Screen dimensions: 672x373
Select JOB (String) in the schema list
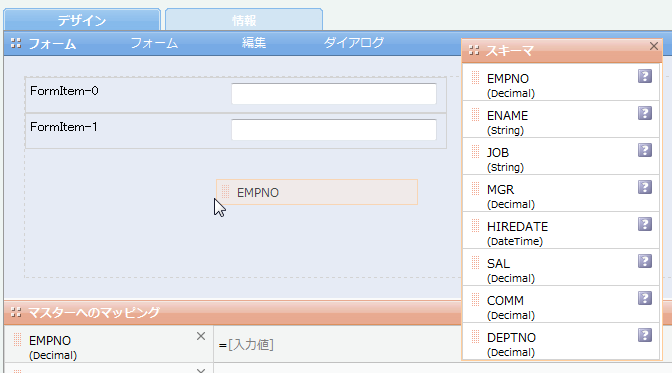[x=561, y=156]
